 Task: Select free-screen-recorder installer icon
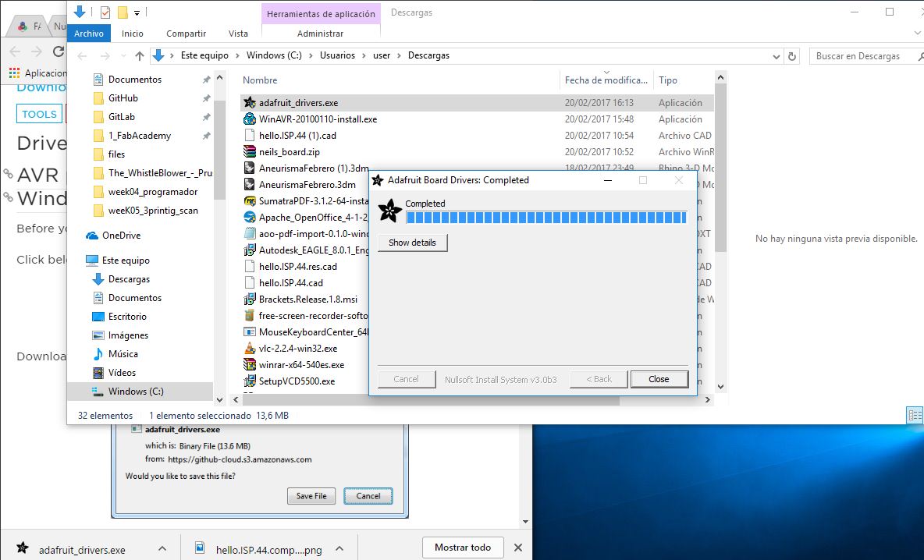click(250, 316)
